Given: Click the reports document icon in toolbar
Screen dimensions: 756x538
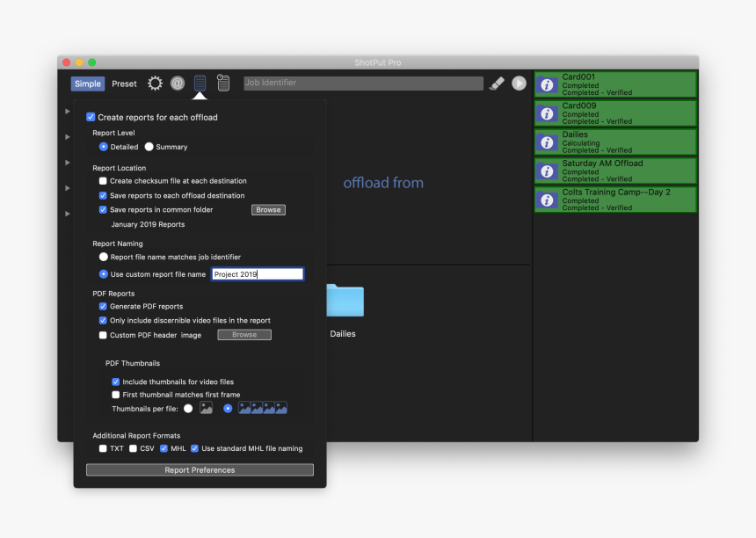Looking at the screenshot, I should click(200, 84).
